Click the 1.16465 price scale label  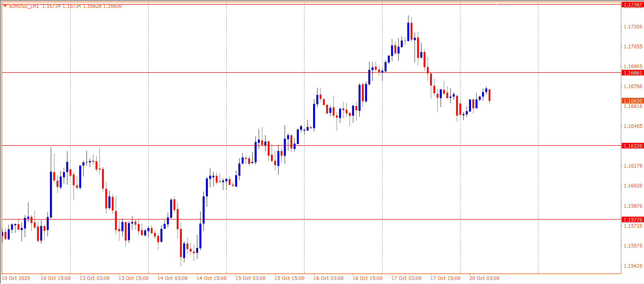click(633, 126)
